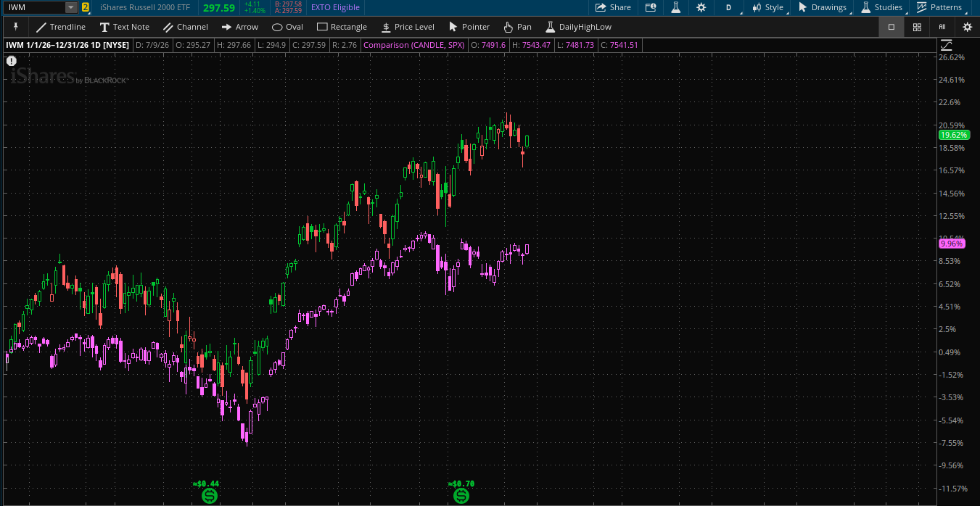The height and width of the screenshot is (506, 980).
Task: Click the yellow number 2 link badge
Action: (x=86, y=7)
